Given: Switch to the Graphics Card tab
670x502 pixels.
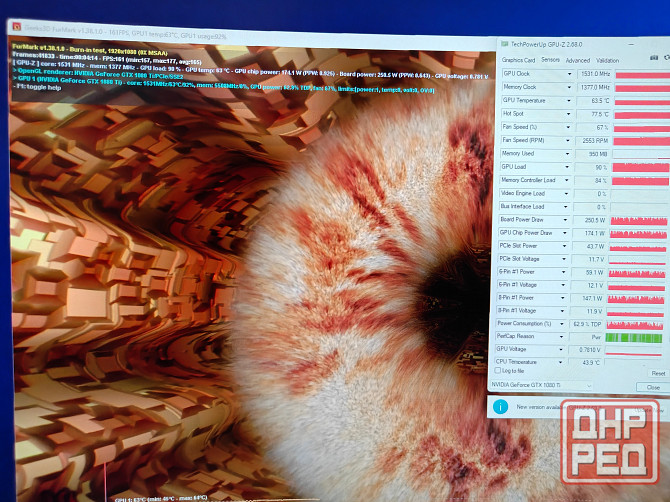Looking at the screenshot, I should [518, 60].
